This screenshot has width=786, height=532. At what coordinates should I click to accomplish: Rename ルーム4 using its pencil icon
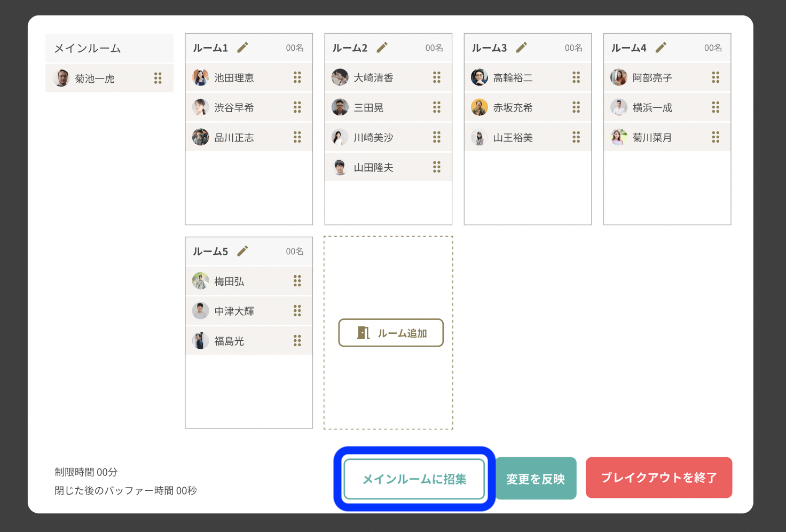point(661,48)
